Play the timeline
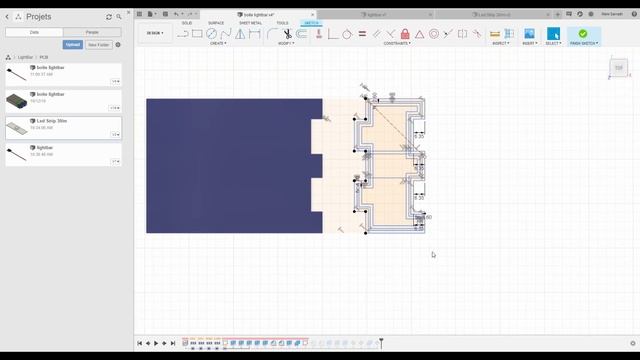This screenshot has height=360, width=640. point(156,343)
